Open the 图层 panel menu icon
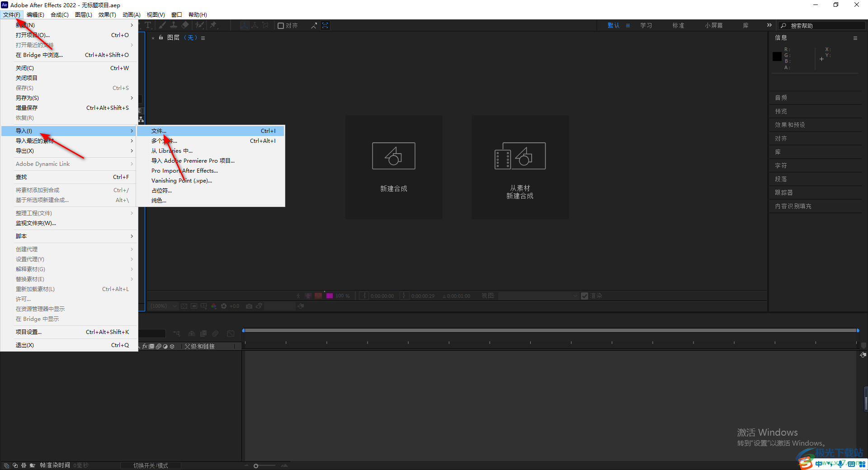 coord(203,38)
